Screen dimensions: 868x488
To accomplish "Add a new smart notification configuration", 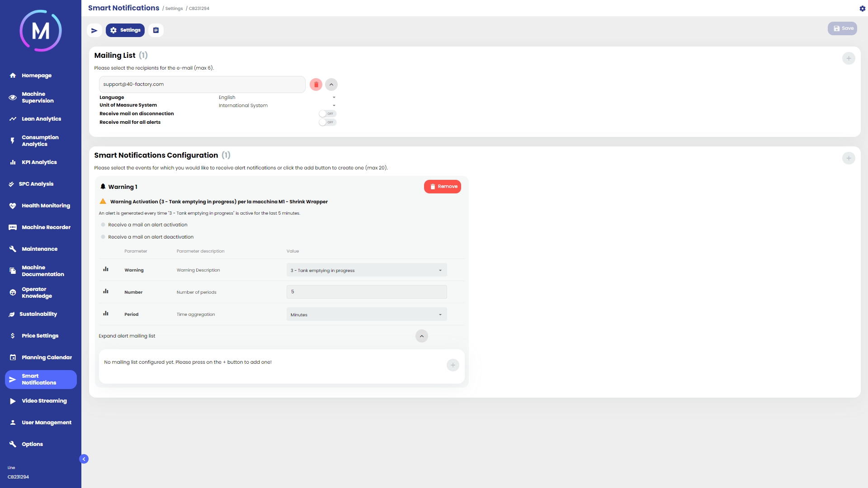I will 848,158.
